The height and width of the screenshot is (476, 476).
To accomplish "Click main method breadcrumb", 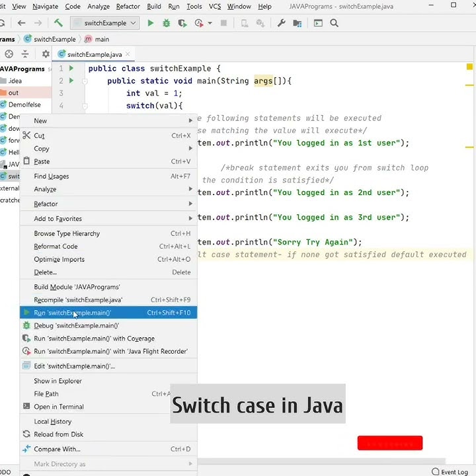I will (97, 39).
